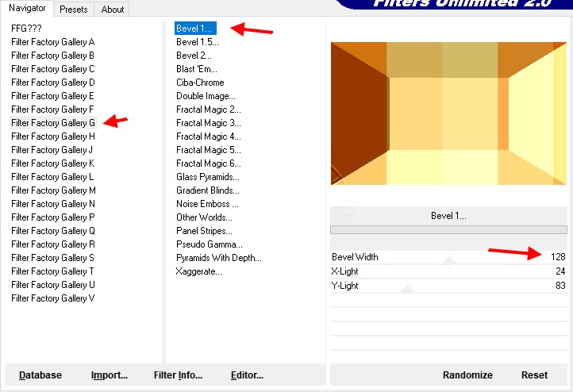Click the progress bar under Bevel 1...
Screen dimensions: 573x392
point(448,229)
